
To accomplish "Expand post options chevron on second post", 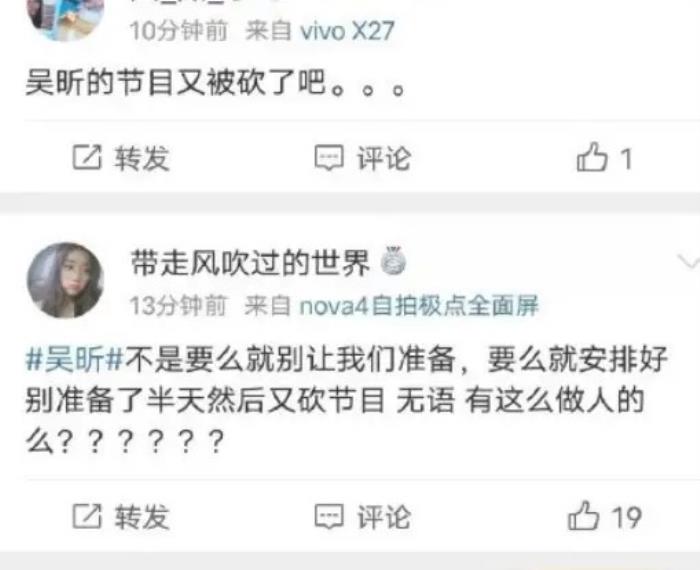I will point(689,262).
